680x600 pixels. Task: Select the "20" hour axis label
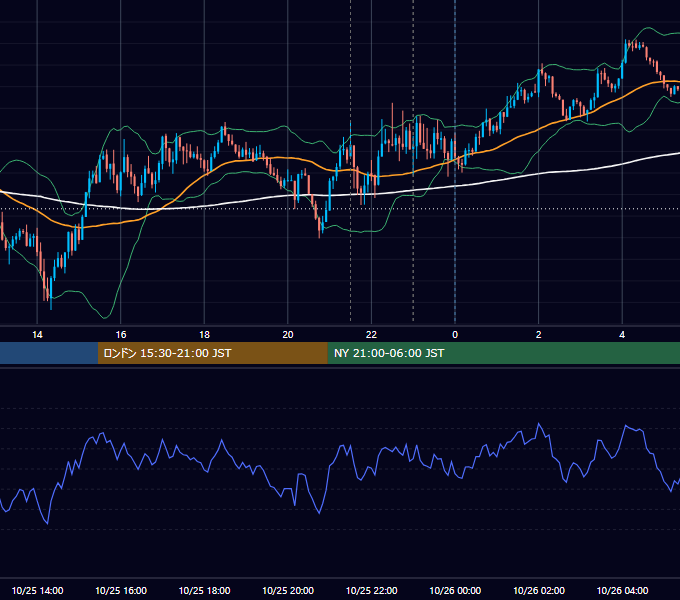[x=288, y=335]
